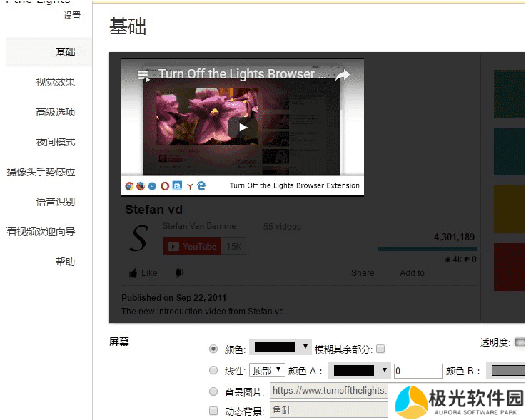Viewport: 531px width, 420px height.
Task: Click the share arrow icon on video
Action: tap(343, 75)
